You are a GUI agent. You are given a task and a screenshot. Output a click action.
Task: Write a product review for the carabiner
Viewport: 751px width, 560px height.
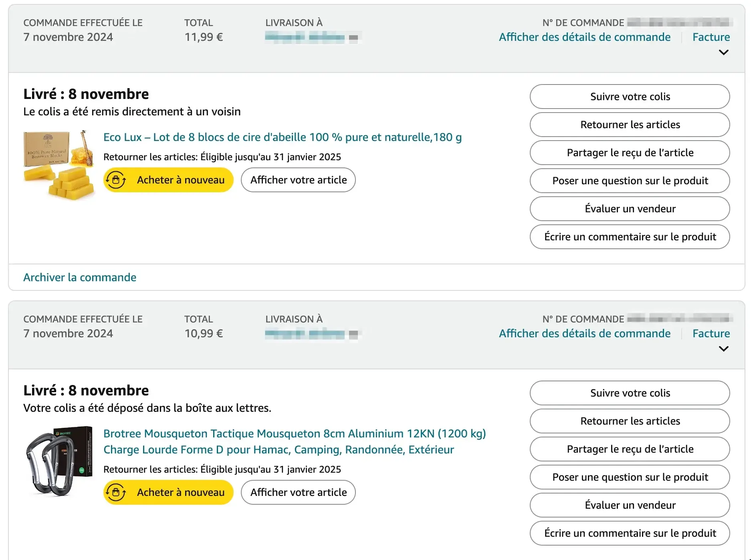point(630,533)
